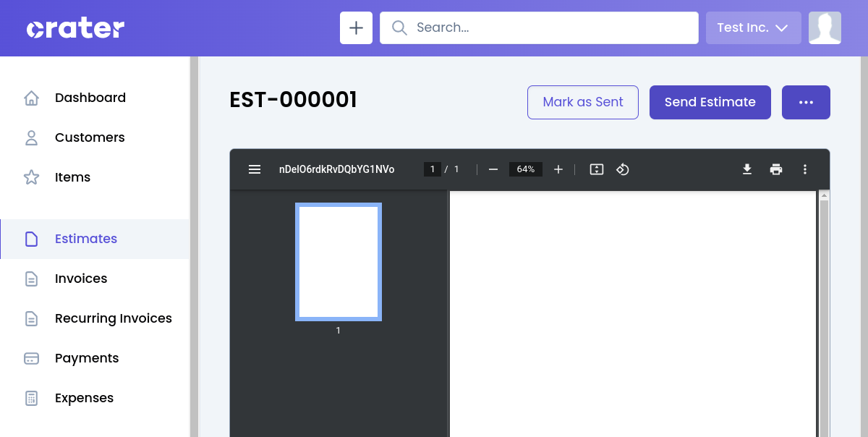The height and width of the screenshot is (437, 868).
Task: Open Expenses page
Action: [95, 398]
